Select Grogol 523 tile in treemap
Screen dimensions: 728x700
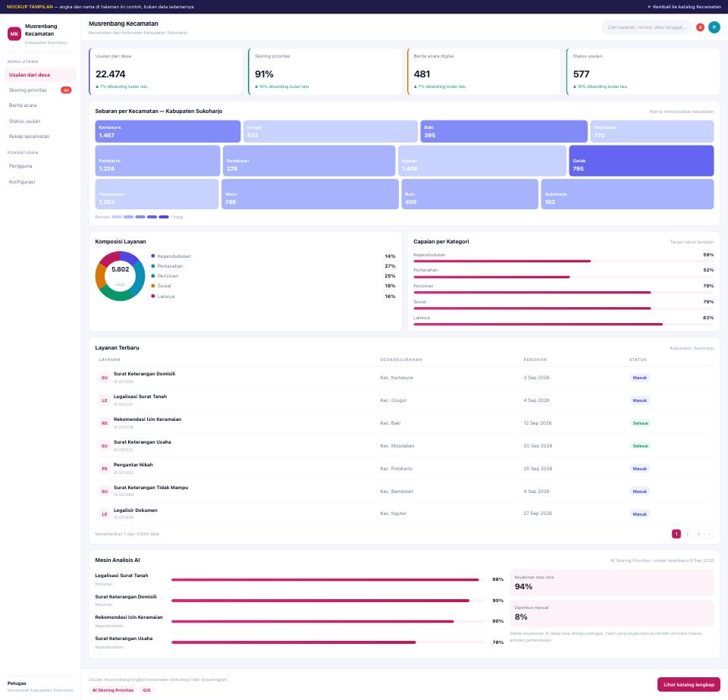coord(331,131)
